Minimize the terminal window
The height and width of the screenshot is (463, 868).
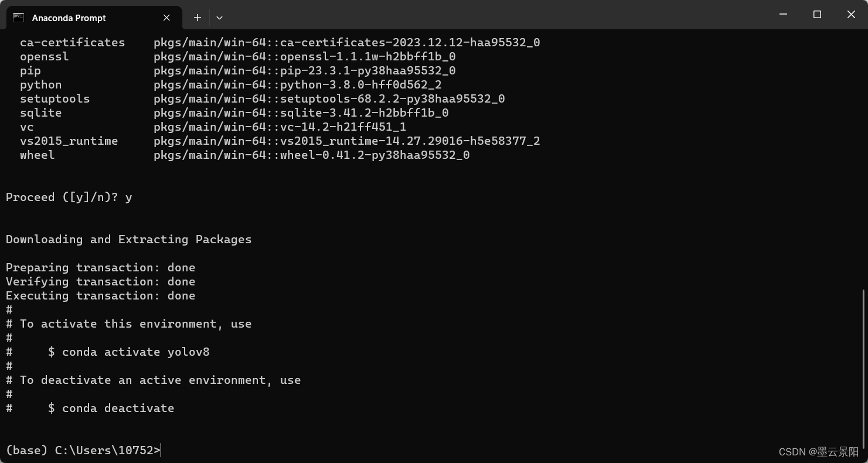(783, 15)
